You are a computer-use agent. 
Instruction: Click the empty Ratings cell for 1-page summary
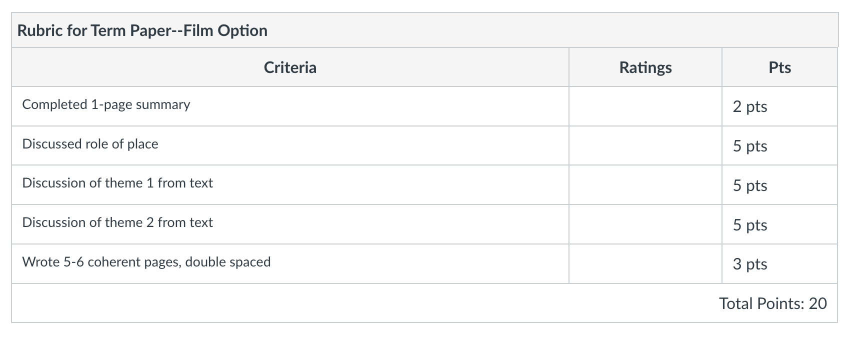(x=645, y=106)
